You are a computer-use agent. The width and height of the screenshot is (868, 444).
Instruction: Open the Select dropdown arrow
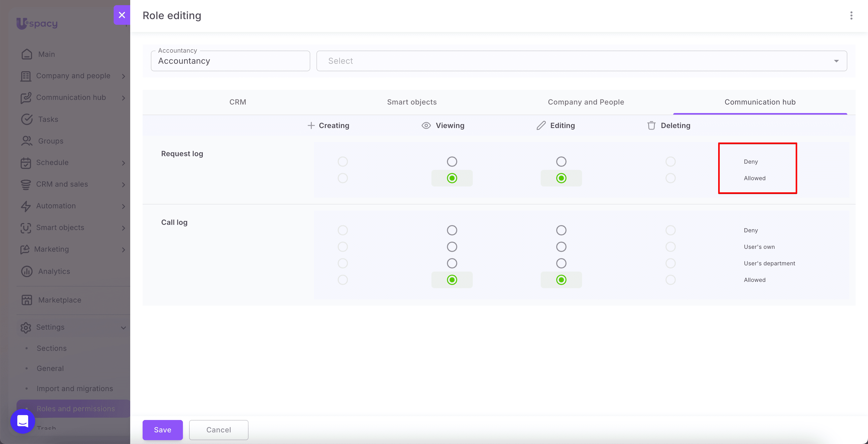836,61
